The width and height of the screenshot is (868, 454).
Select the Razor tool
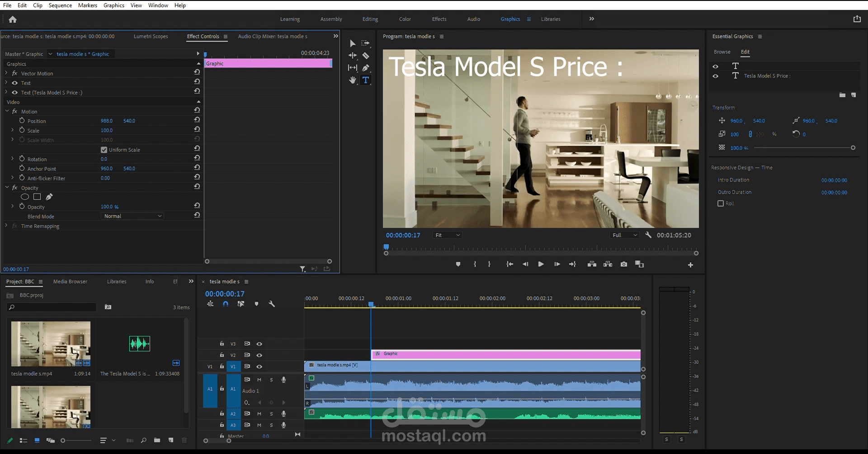pyautogui.click(x=366, y=56)
